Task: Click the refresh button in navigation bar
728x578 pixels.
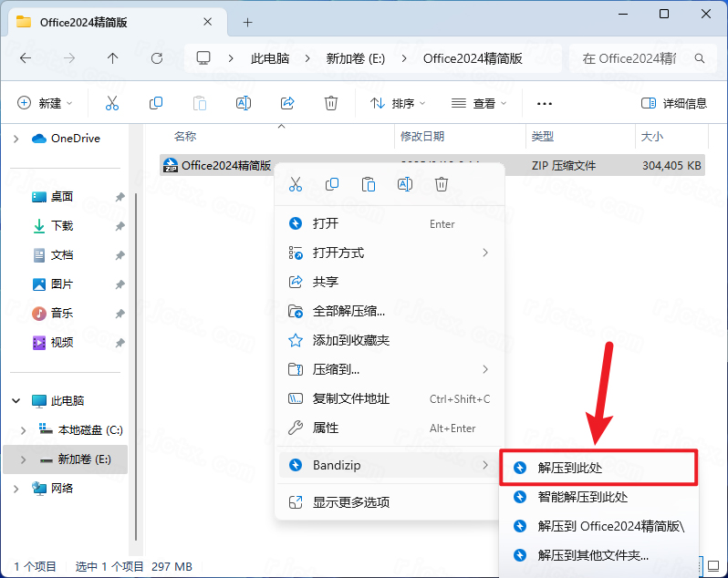Action: pyautogui.click(x=157, y=57)
